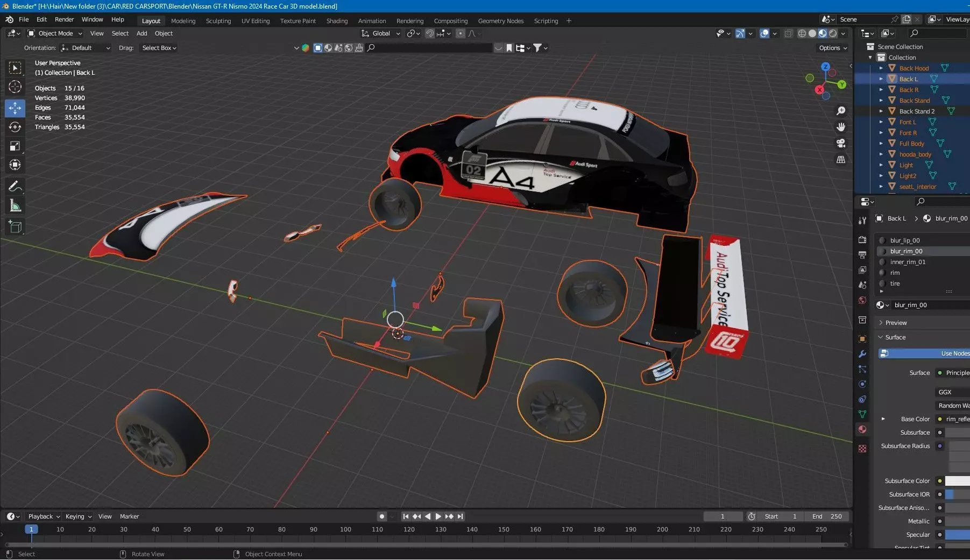Image resolution: width=970 pixels, height=560 pixels.
Task: Click the Use Nodes button
Action: tap(924, 353)
